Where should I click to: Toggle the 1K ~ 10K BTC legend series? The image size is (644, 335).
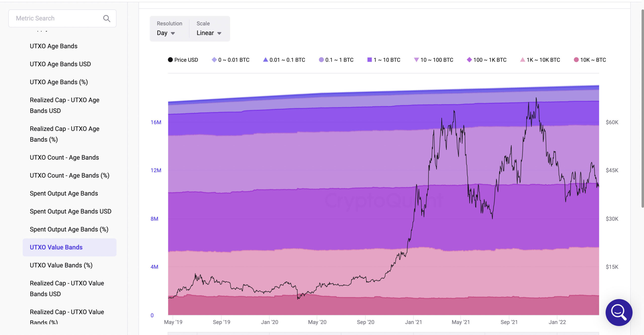(x=540, y=60)
